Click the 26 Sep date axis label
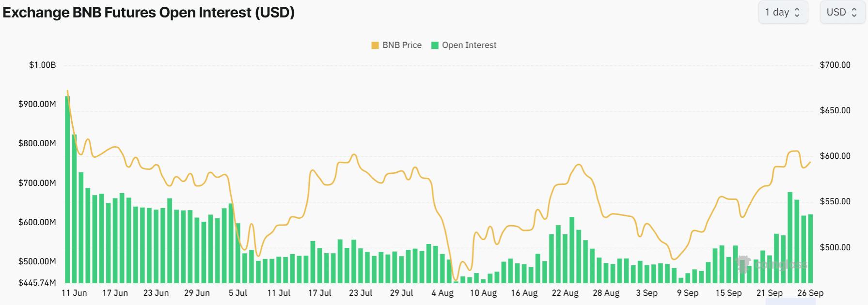 pyautogui.click(x=810, y=293)
